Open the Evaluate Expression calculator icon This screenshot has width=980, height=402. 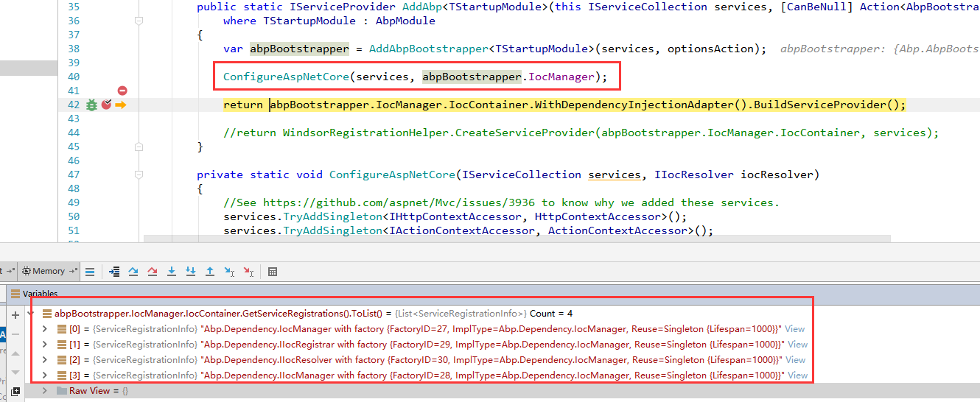tap(273, 271)
